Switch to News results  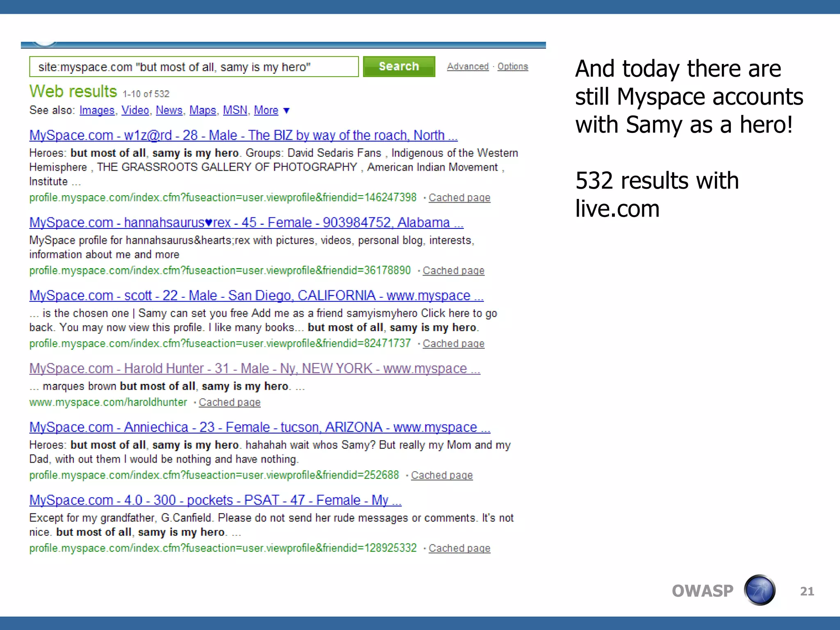coord(169,110)
